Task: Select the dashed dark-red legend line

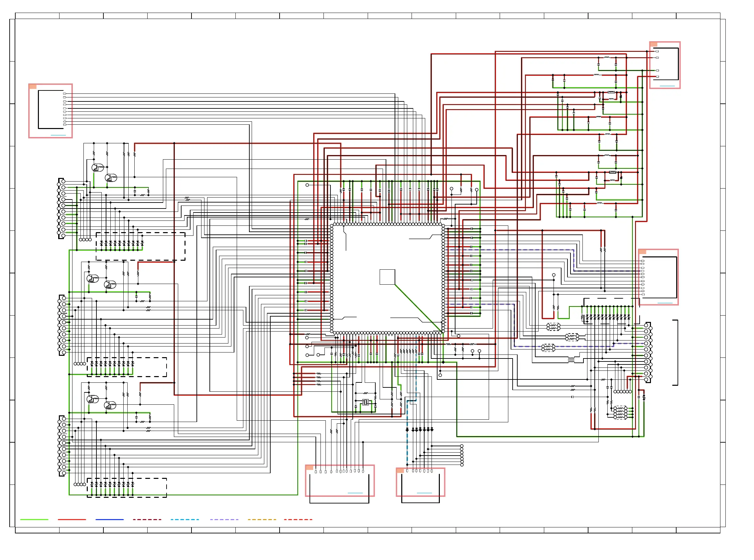Action: [147, 519]
